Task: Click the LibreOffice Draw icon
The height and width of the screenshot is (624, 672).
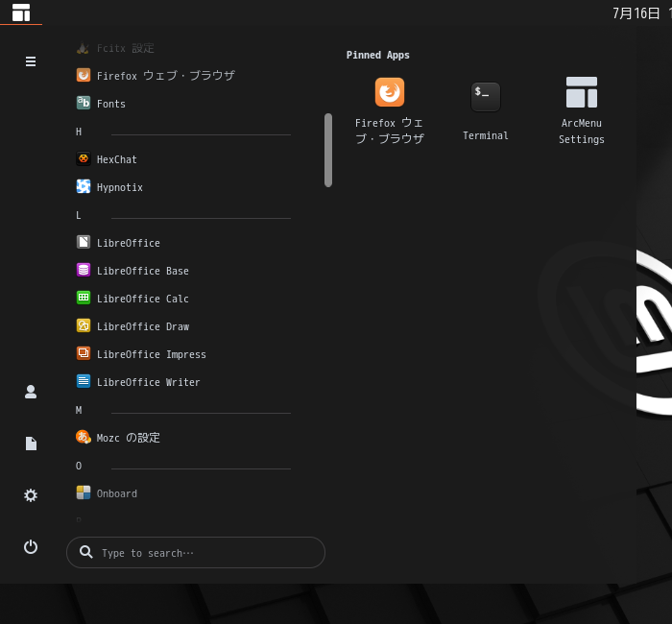Action: click(x=84, y=325)
